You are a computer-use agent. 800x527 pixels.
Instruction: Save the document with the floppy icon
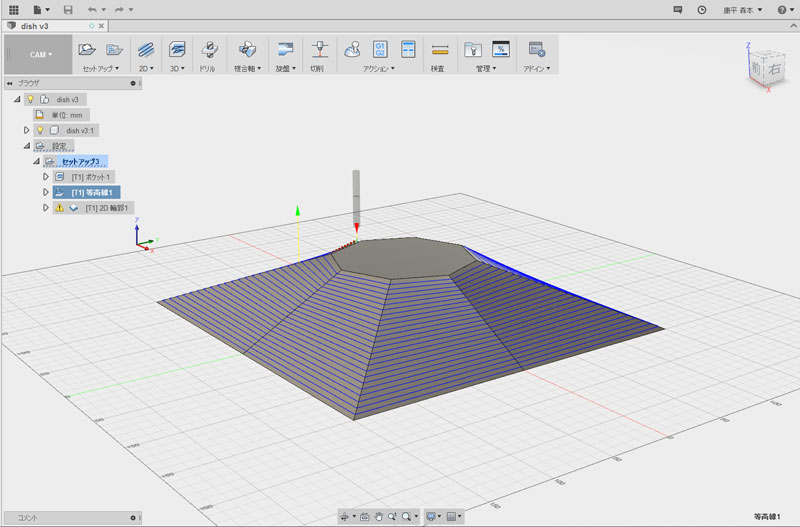point(68,10)
